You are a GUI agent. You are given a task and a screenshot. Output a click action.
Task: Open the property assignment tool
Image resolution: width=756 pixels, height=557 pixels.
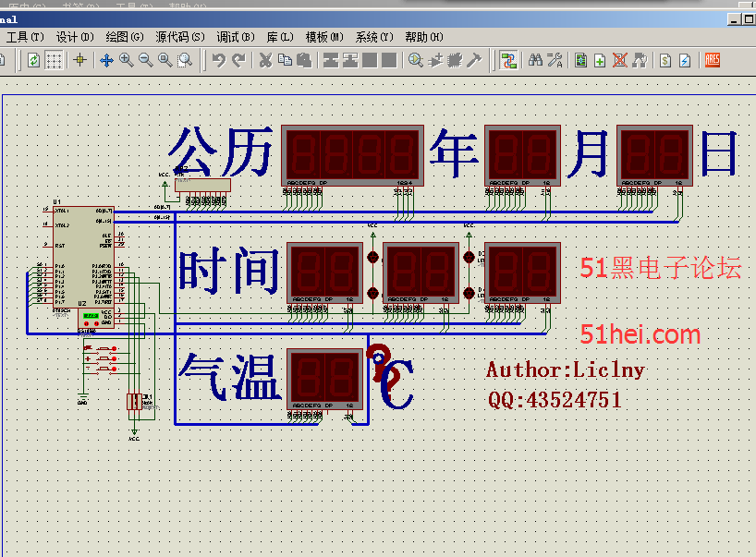555,61
